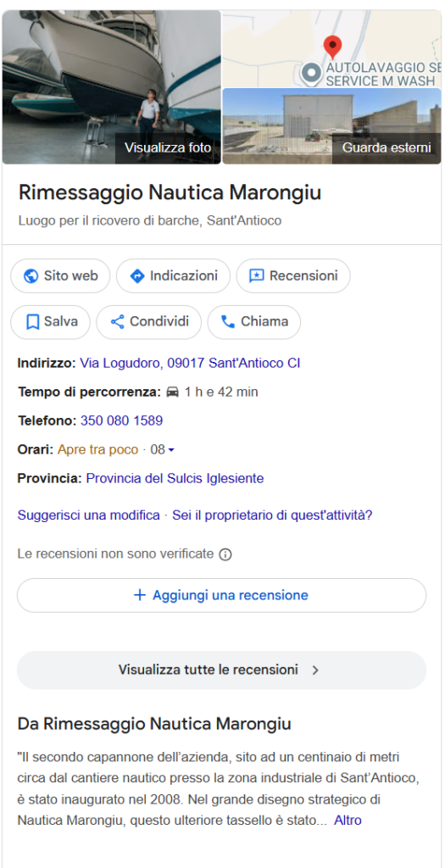The width and height of the screenshot is (445, 868).
Task: Click the Recensioni star bubble icon
Action: [257, 275]
